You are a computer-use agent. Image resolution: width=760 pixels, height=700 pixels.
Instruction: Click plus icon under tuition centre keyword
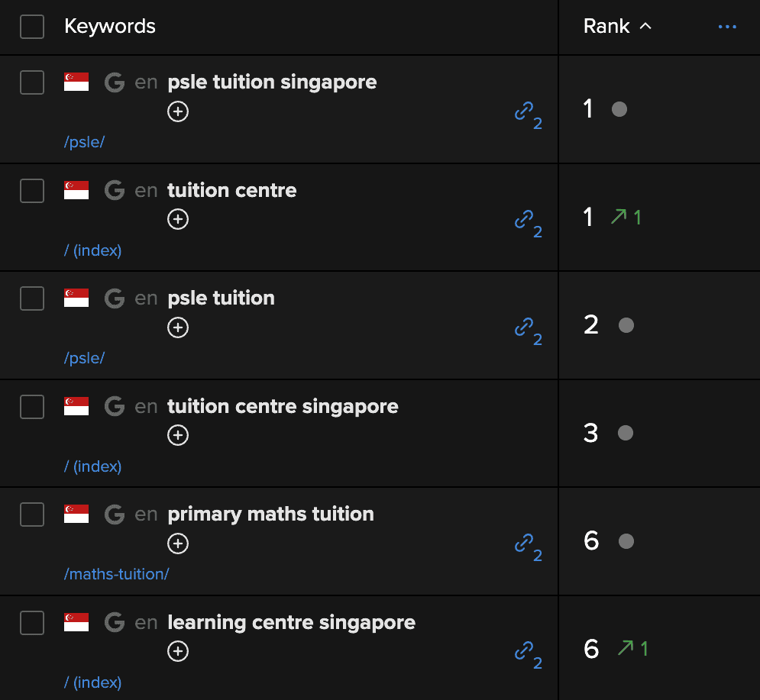(178, 219)
